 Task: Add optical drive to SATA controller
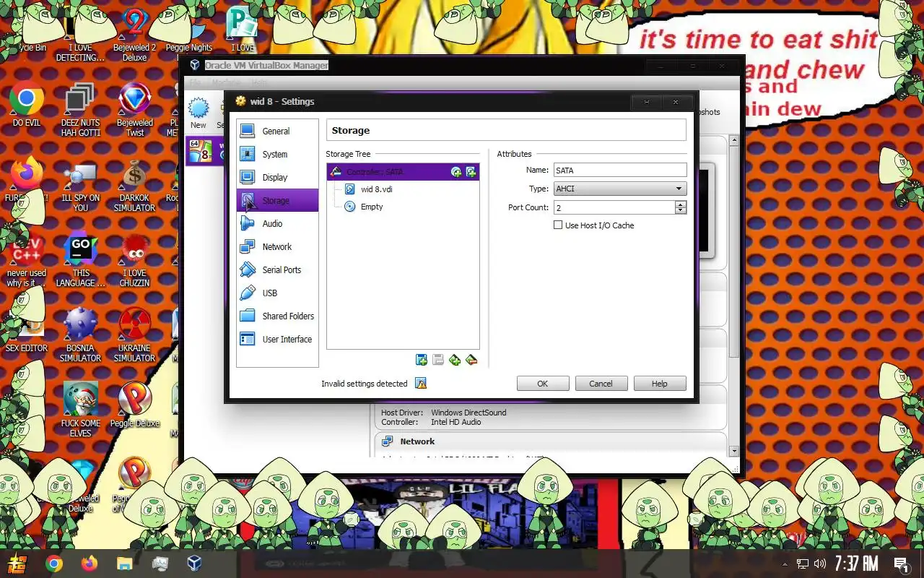pyautogui.click(x=456, y=172)
